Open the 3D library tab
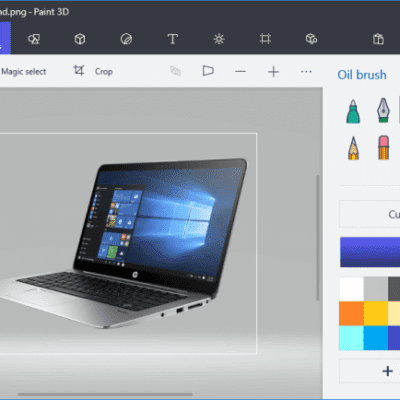Image resolution: width=400 pixels, height=400 pixels. click(x=311, y=39)
